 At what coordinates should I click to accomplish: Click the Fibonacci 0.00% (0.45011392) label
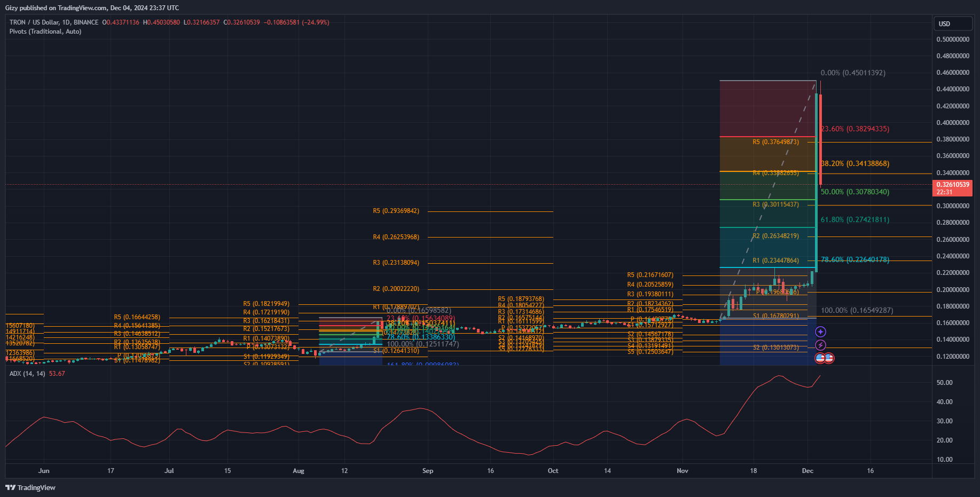click(853, 73)
